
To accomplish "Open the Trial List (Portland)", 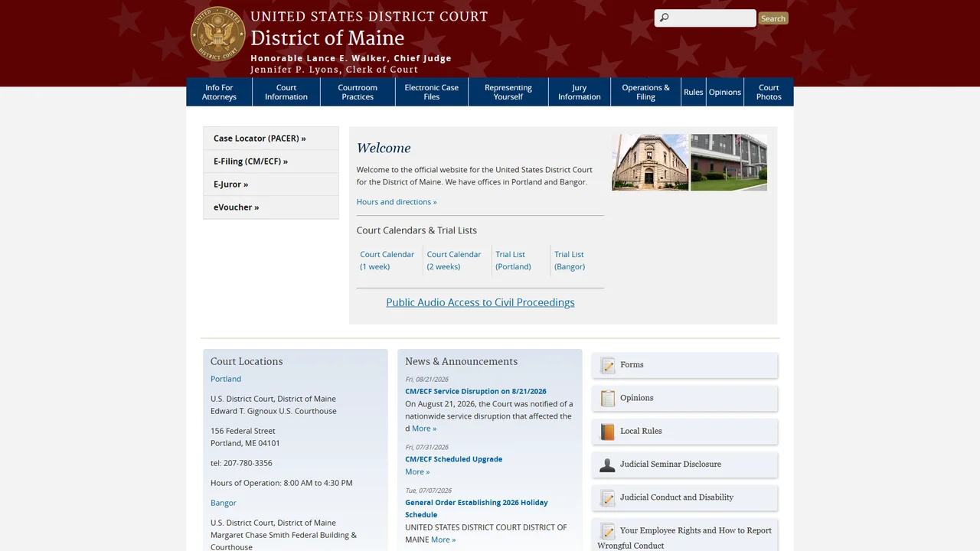I will pos(513,260).
